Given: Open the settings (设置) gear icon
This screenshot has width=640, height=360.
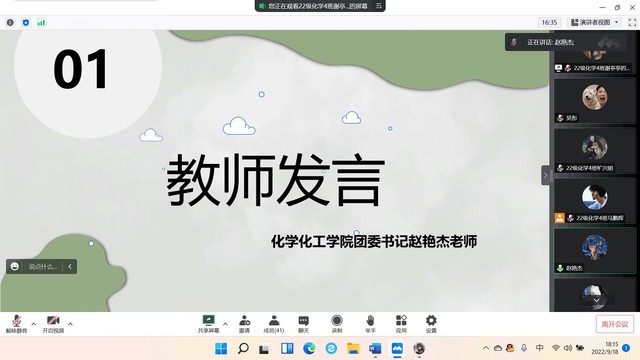Looking at the screenshot, I should (431, 324).
